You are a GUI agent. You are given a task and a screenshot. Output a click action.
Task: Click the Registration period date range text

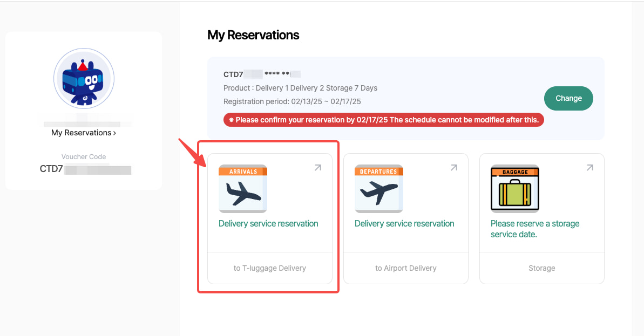(x=292, y=101)
